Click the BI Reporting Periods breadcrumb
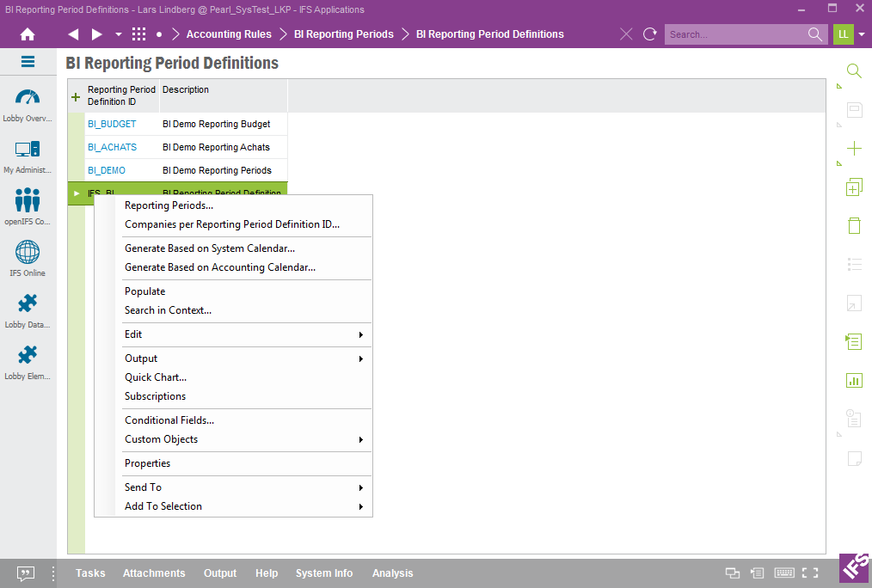 click(x=344, y=34)
